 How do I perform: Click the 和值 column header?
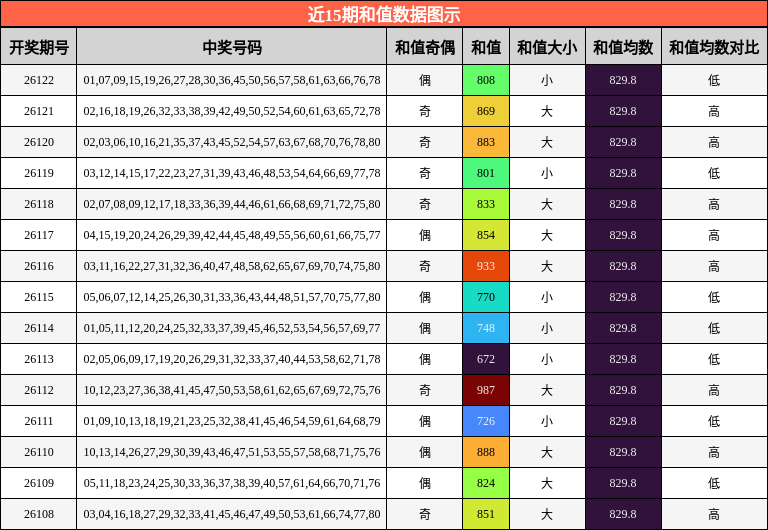[x=486, y=47]
